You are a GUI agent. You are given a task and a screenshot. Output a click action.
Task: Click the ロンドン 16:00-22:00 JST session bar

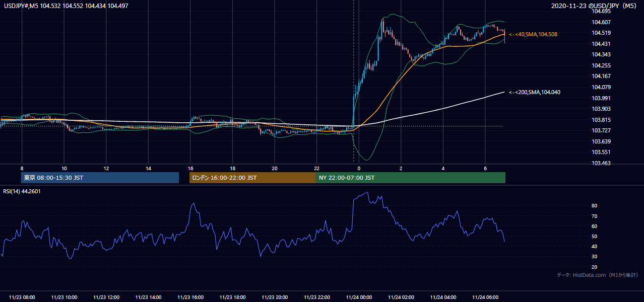click(252, 178)
